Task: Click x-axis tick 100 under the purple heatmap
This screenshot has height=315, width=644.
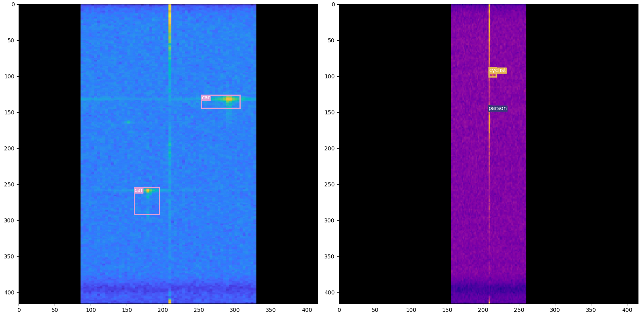Action: click(x=411, y=310)
